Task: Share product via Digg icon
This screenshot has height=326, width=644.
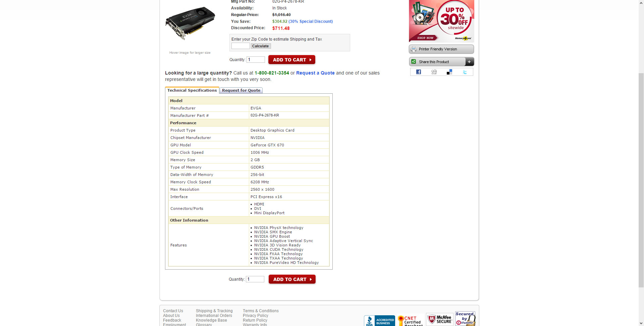Action: [x=434, y=72]
